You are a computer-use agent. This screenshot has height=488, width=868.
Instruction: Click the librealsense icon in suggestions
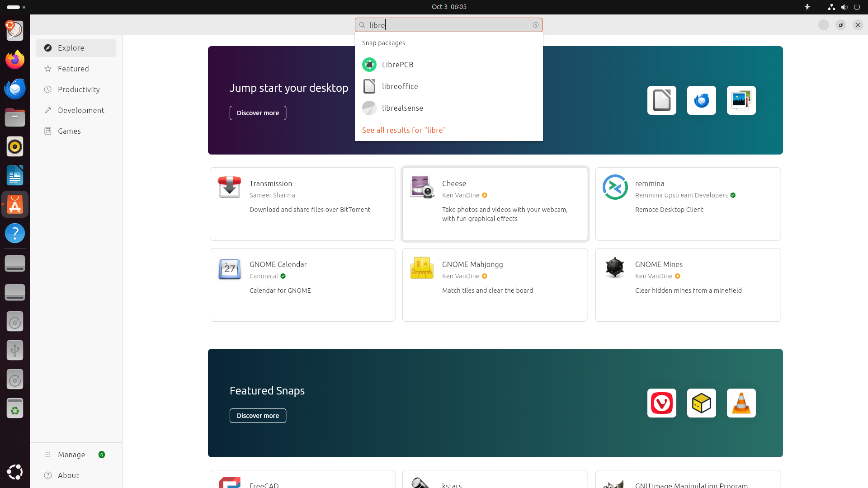(x=369, y=108)
